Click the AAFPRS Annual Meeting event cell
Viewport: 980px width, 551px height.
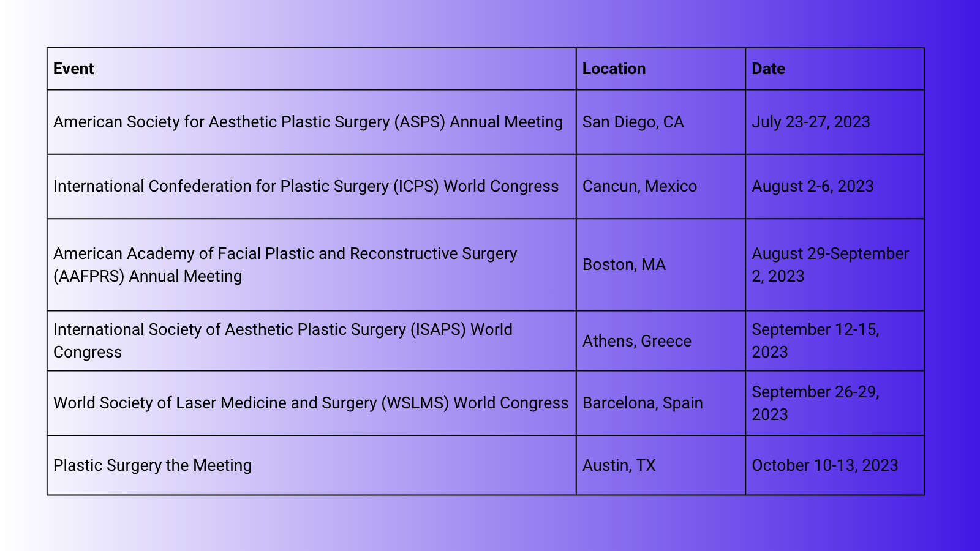tap(312, 264)
